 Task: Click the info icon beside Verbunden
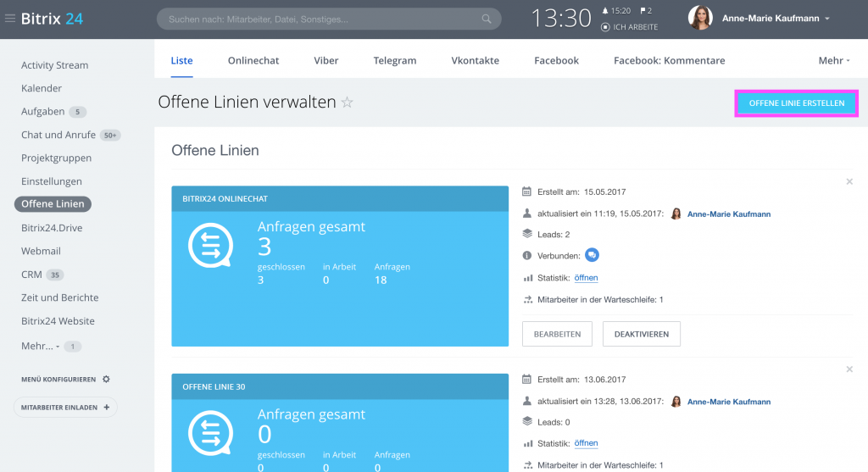point(527,255)
